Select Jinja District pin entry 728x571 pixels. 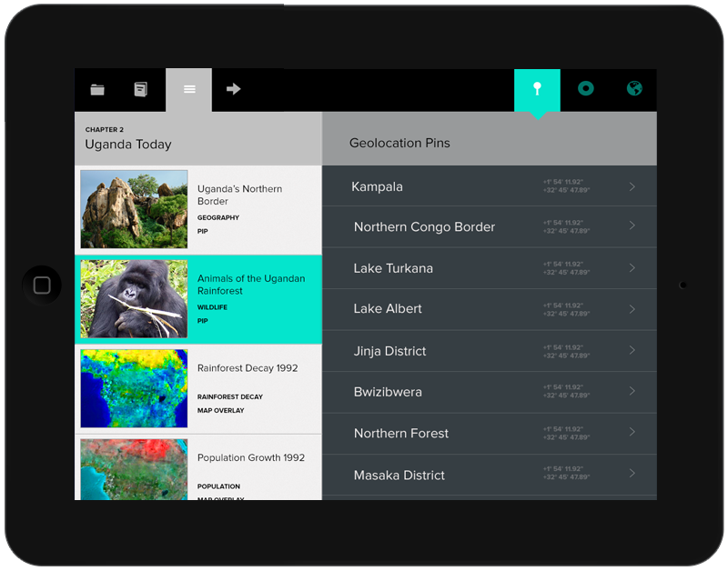389,351
